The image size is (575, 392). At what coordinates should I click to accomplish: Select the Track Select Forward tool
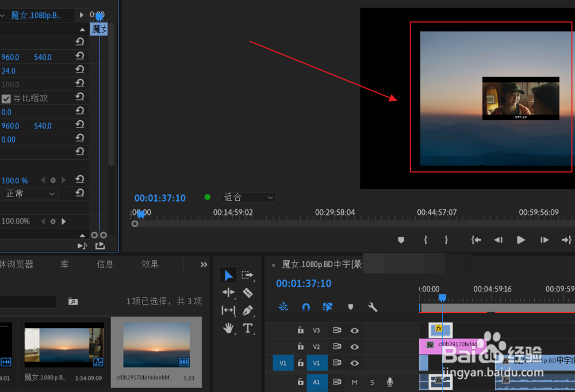click(247, 275)
